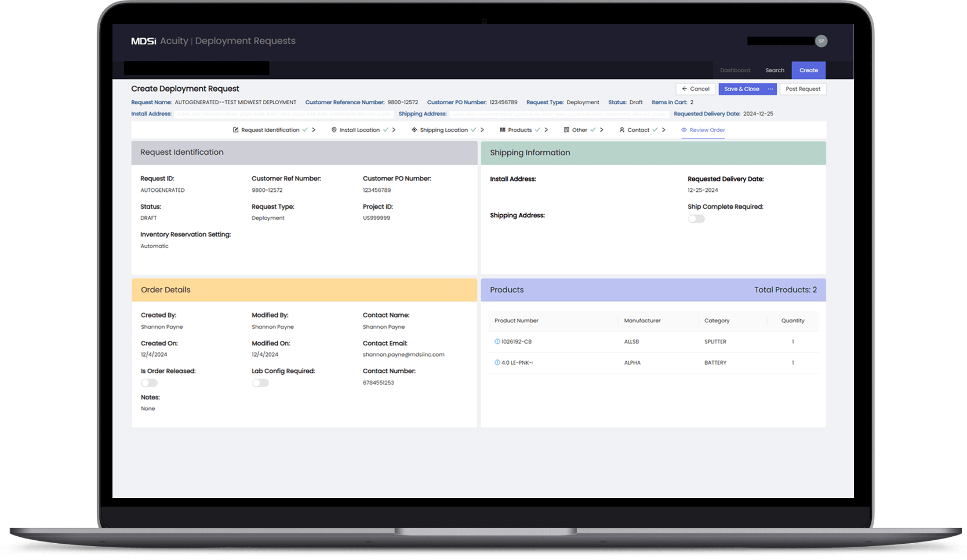Click the Automatic inventory reservation value
Image resolution: width=967 pixels, height=560 pixels.
(x=154, y=246)
